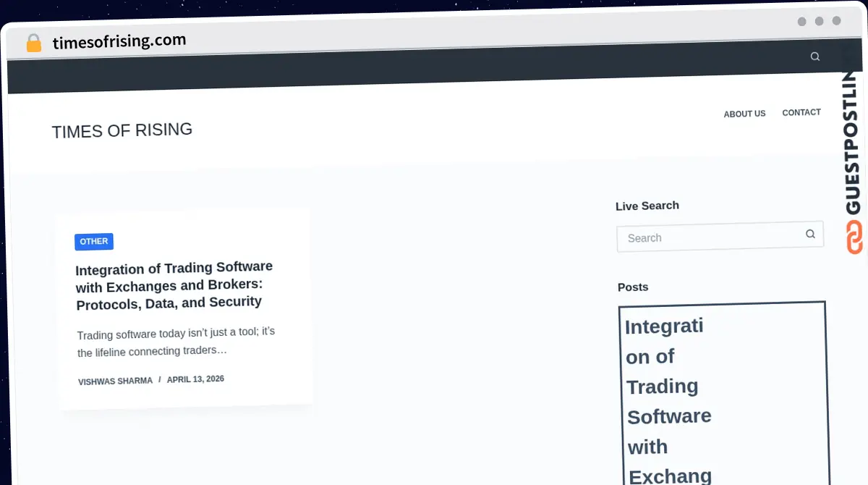Click the orange chain-link Guestpost logo icon

click(855, 237)
